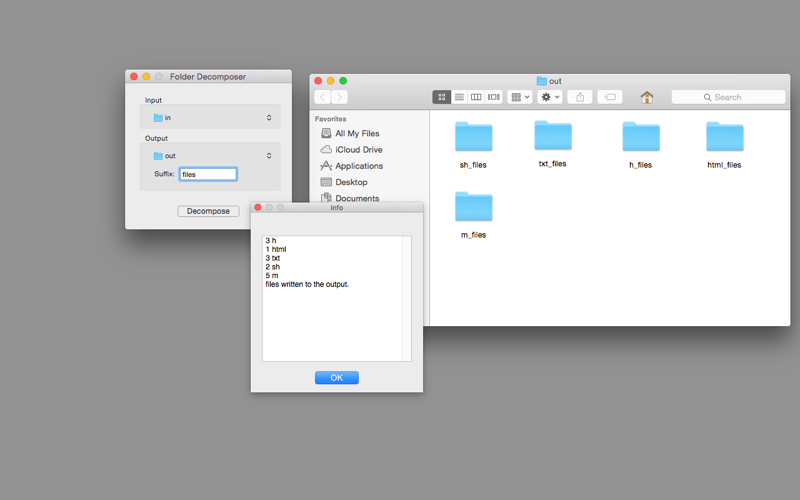Switch Finder to icon view
The height and width of the screenshot is (500, 800).
point(442,97)
